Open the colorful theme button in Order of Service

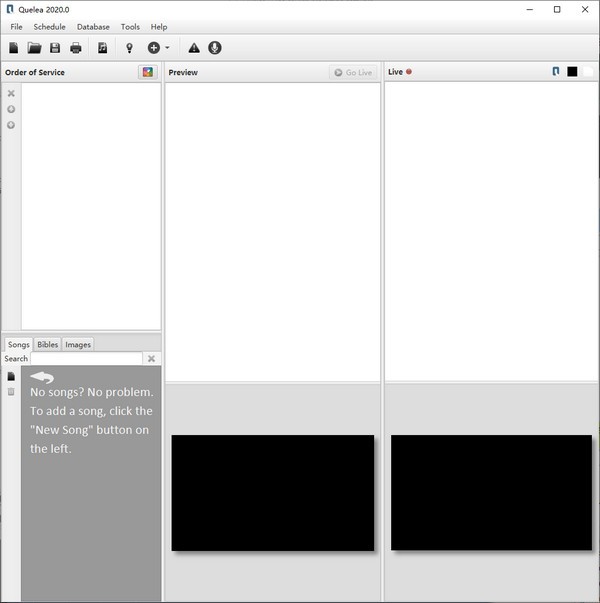(x=148, y=72)
